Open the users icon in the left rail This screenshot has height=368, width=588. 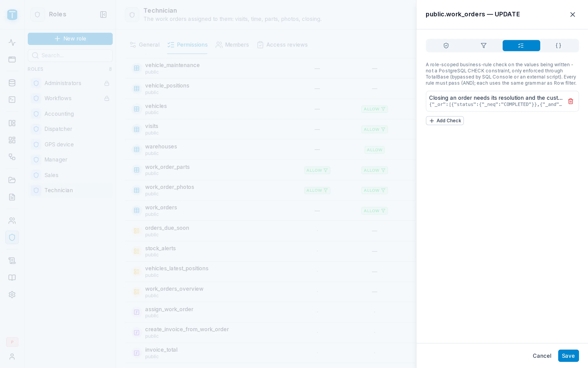click(12, 221)
